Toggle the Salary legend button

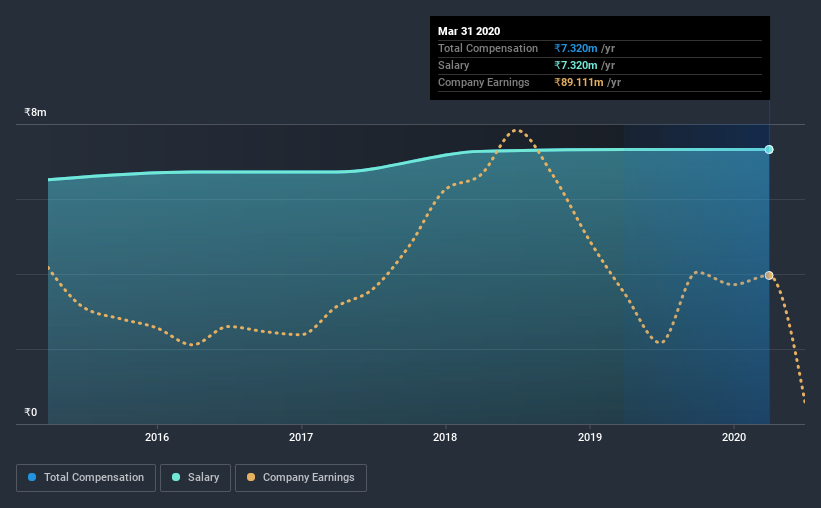(x=195, y=478)
